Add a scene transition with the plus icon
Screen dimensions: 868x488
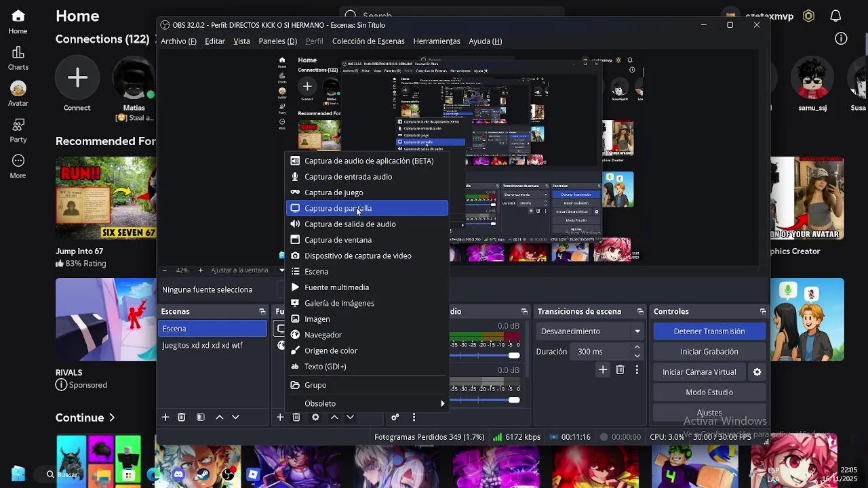tap(603, 369)
